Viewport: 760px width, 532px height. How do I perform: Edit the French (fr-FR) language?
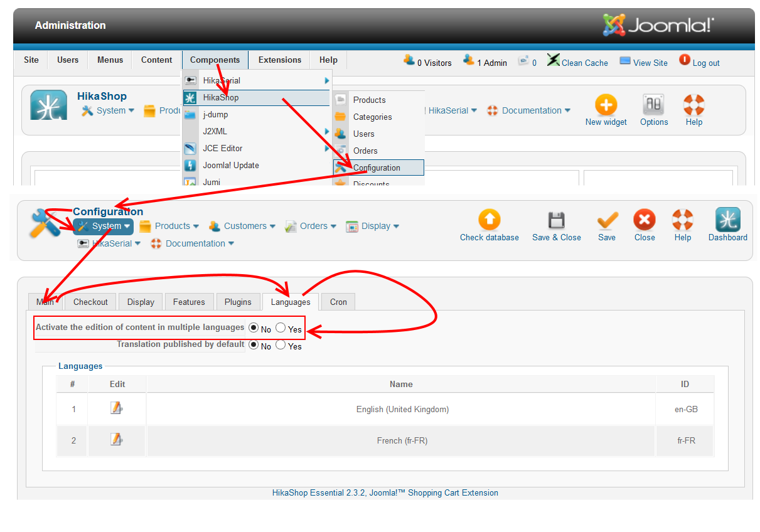[x=116, y=439]
